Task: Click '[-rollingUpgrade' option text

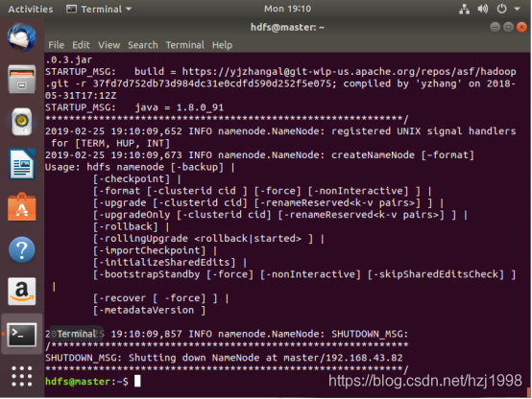Action: 140,238
